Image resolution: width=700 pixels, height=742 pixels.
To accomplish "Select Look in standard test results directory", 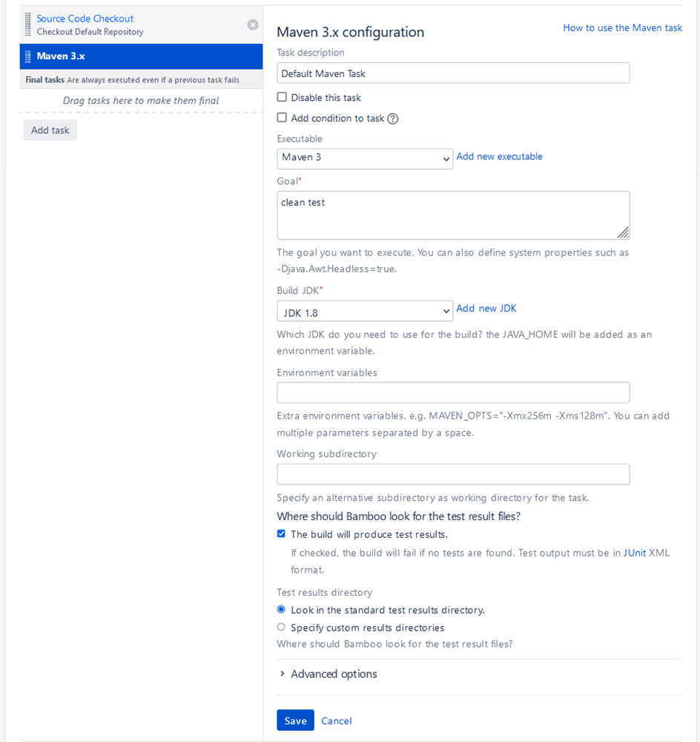I will click(281, 609).
